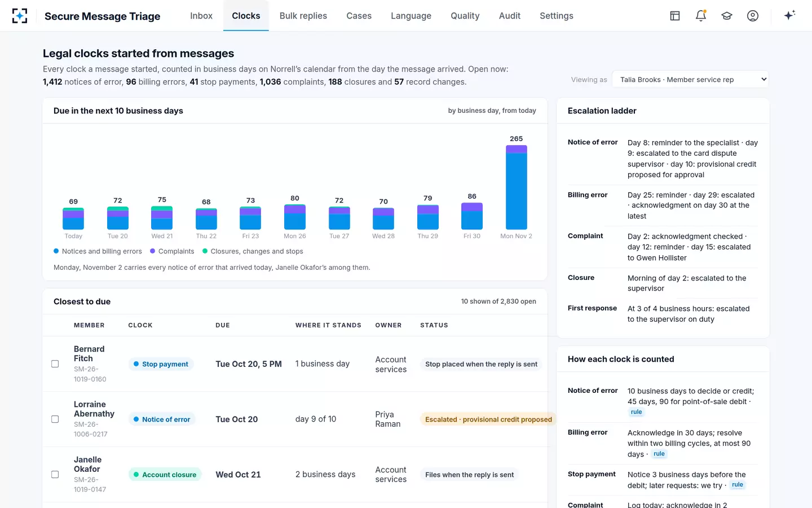Click the Mon 26 bar in chart
Image resolution: width=812 pixels, height=508 pixels.
[x=295, y=217]
